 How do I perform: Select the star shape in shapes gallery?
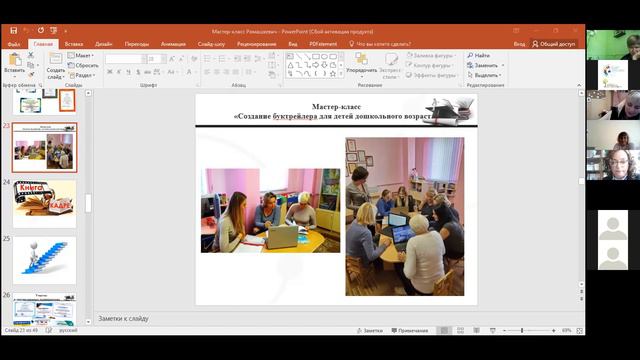click(333, 73)
